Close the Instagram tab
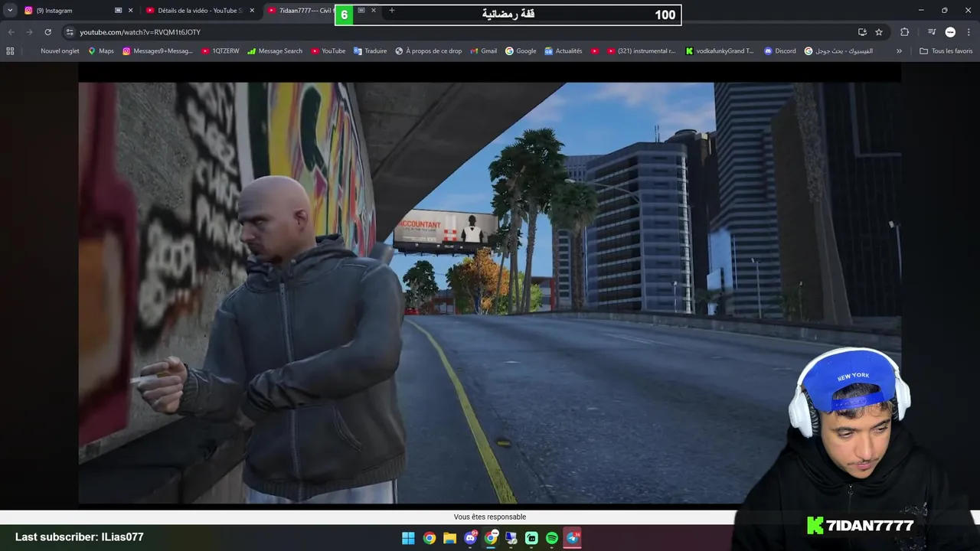The width and height of the screenshot is (980, 551). coord(130,11)
